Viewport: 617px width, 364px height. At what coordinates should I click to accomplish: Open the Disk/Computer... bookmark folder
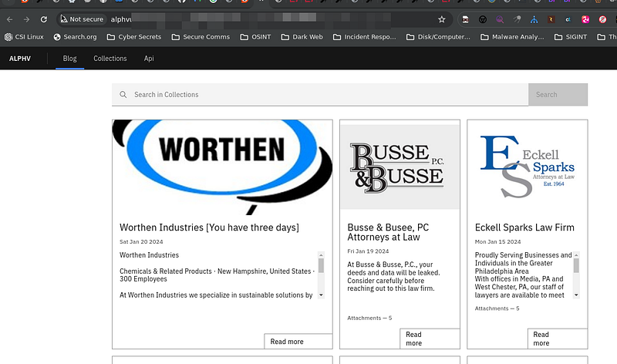tap(438, 37)
